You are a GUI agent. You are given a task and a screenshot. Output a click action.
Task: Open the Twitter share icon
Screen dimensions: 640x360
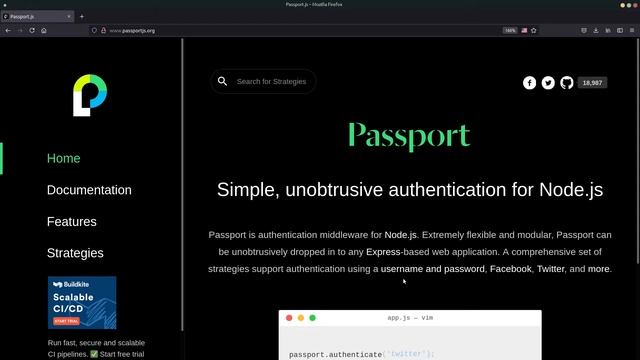[548, 83]
